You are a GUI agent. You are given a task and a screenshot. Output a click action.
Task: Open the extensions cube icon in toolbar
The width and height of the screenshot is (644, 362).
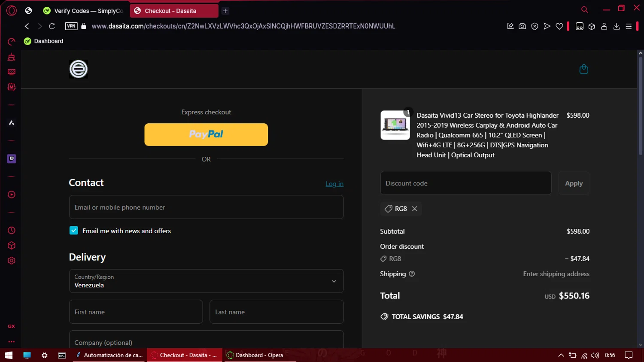click(592, 26)
